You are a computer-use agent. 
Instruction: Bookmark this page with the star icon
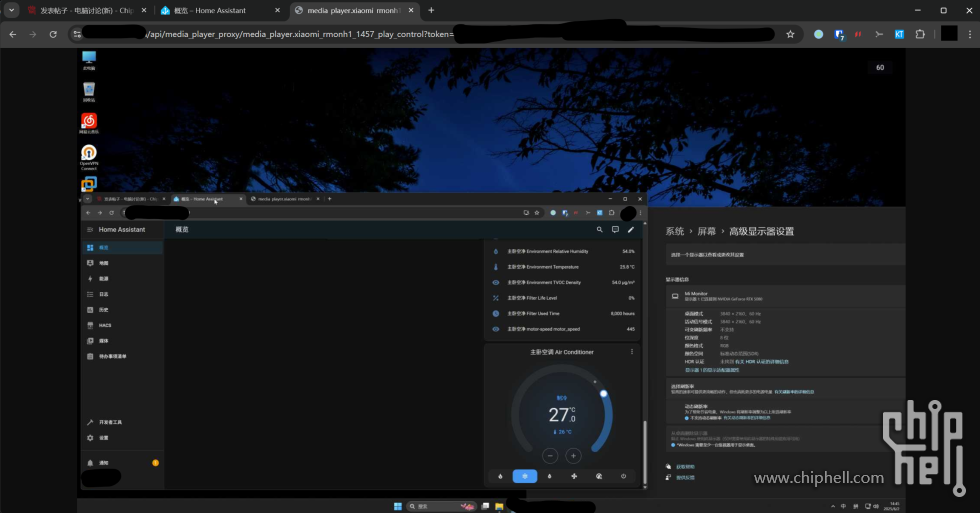[790, 34]
